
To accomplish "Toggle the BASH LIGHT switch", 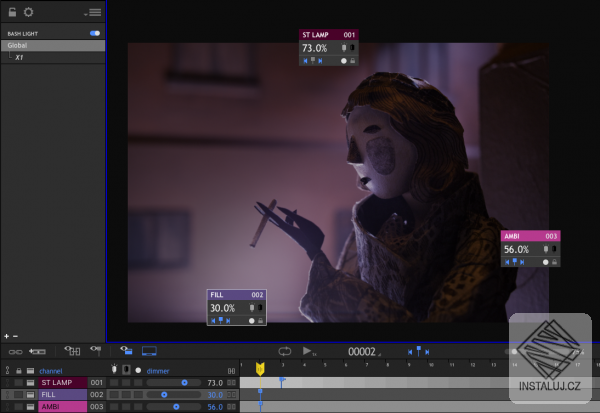I will coord(95,33).
